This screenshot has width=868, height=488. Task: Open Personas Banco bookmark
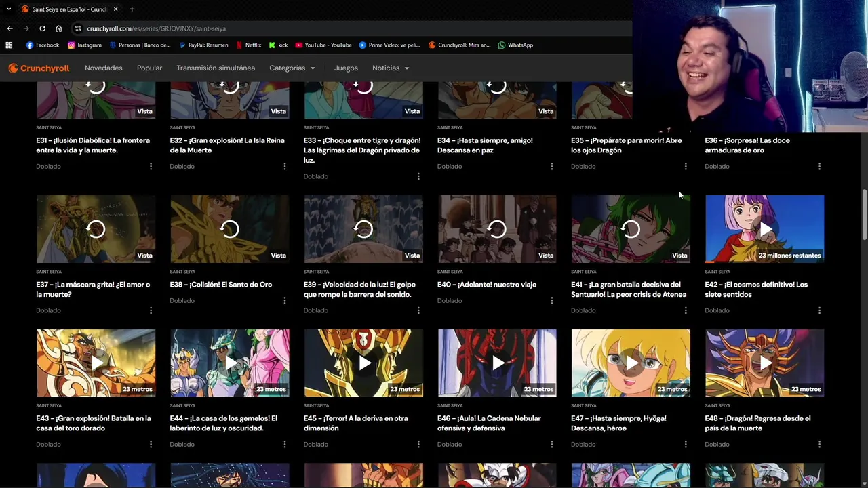pyautogui.click(x=140, y=45)
